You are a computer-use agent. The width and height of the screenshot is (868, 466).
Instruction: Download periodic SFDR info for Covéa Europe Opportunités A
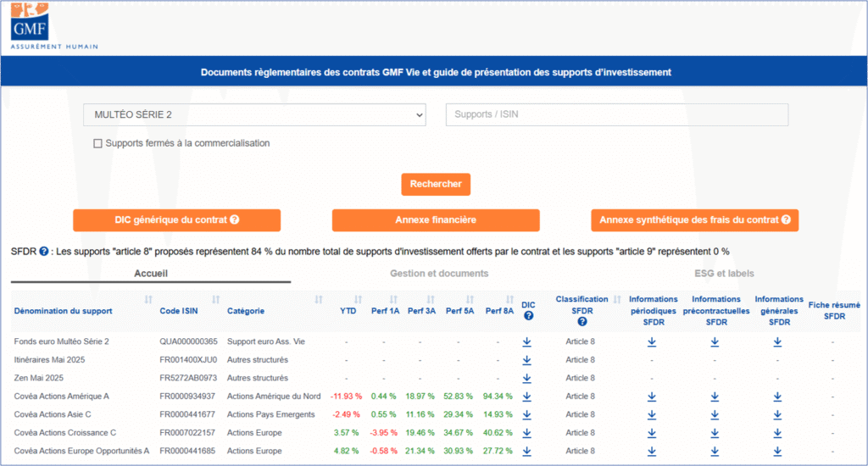[x=652, y=451]
